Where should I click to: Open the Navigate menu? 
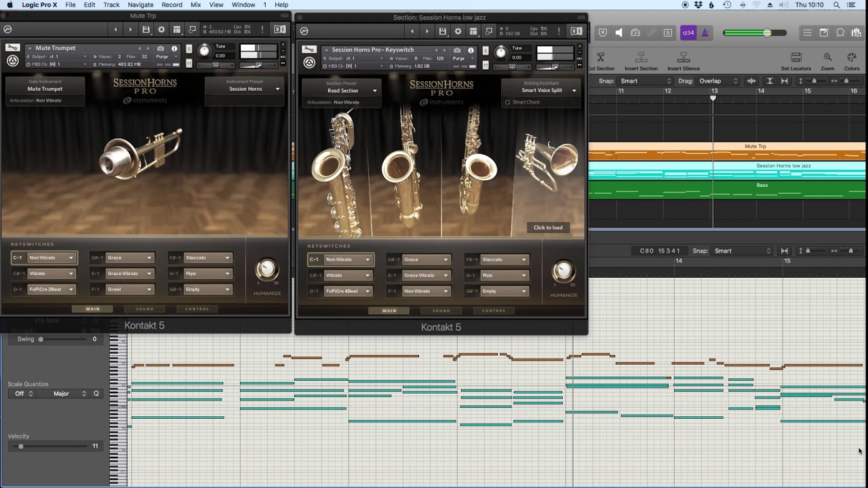tap(140, 5)
